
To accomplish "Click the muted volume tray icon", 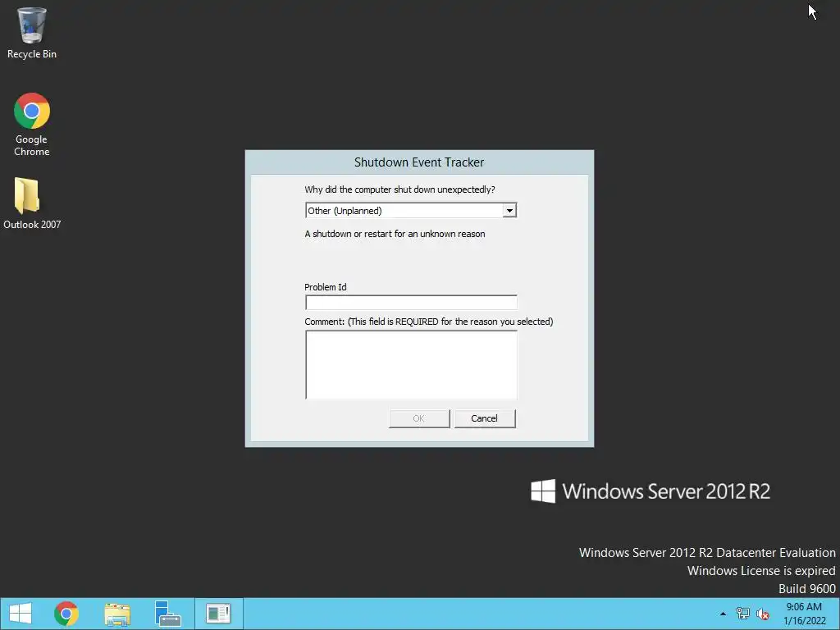I will (763, 614).
